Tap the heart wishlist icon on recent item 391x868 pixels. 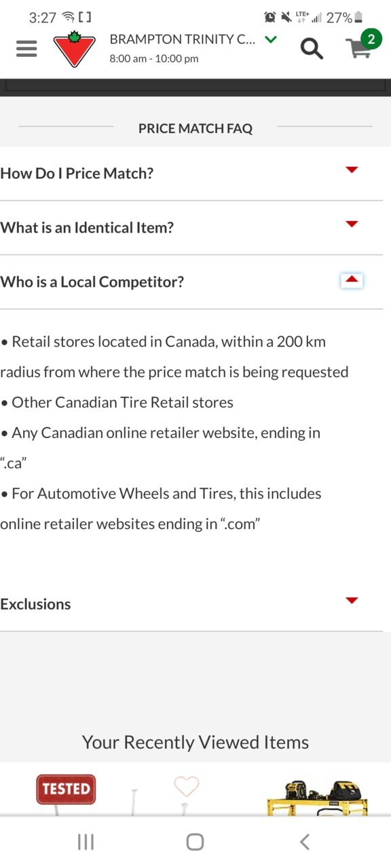(186, 786)
